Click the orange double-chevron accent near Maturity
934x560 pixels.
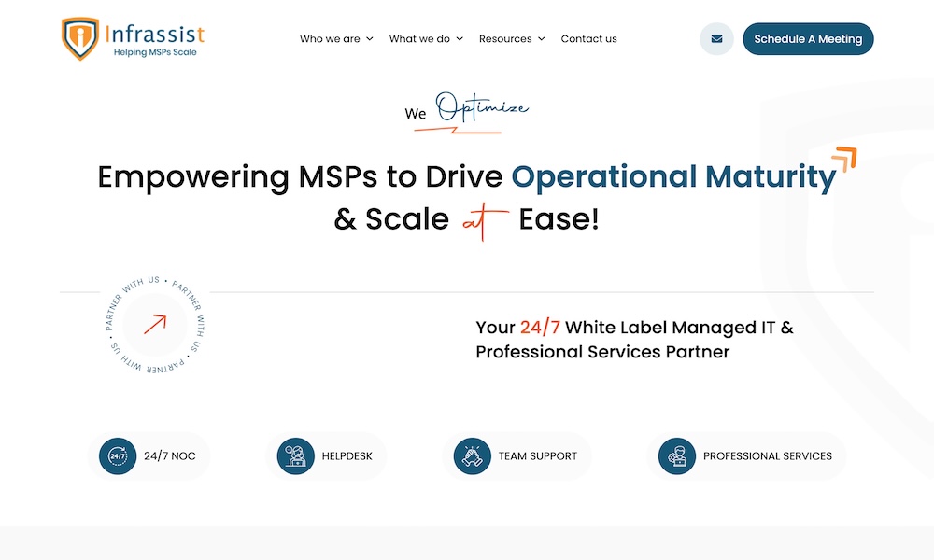[845, 160]
